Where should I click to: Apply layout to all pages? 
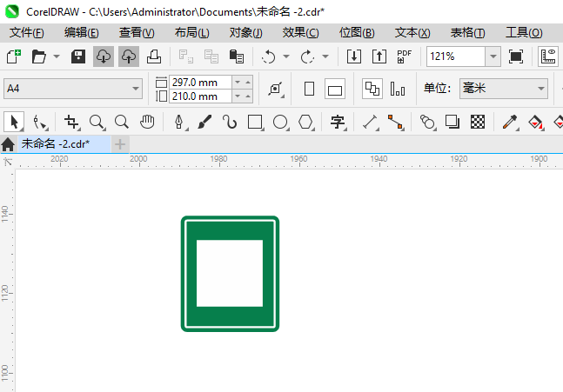pos(372,89)
